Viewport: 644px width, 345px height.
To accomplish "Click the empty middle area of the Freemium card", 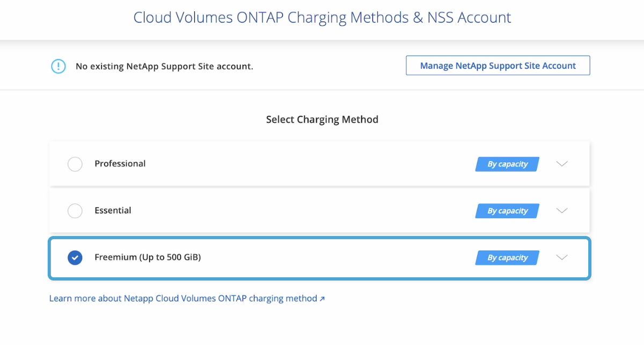I will (333, 258).
